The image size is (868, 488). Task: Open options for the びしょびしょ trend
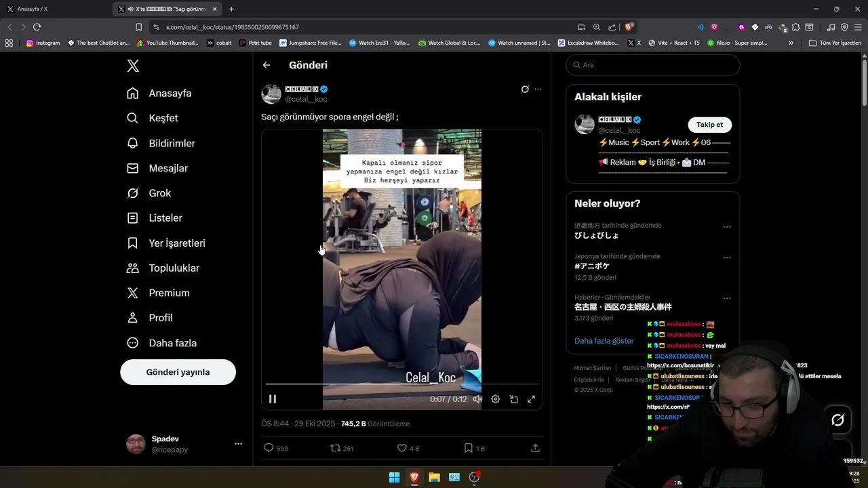(727, 227)
